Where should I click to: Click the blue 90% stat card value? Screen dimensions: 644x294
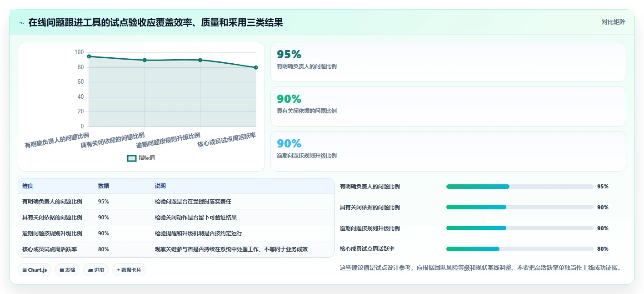coord(289,144)
